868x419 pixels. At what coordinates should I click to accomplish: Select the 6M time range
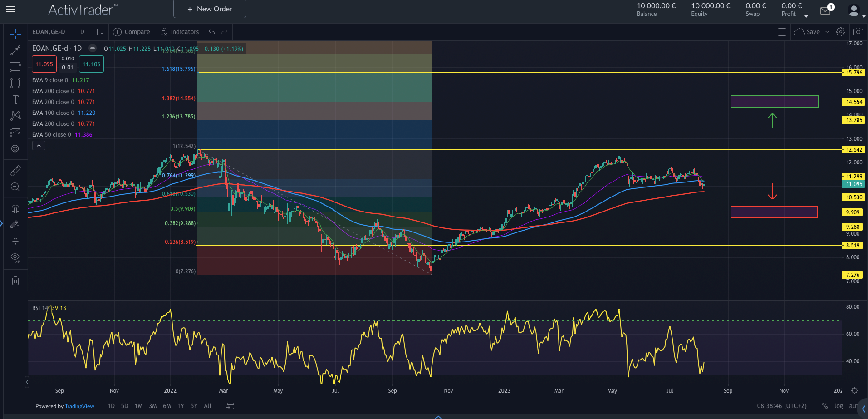tap(167, 406)
